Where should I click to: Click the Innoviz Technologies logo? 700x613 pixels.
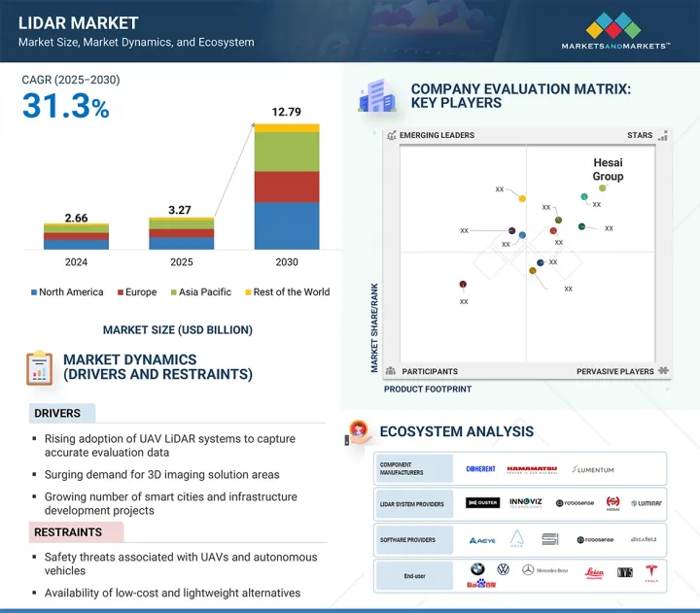click(528, 503)
